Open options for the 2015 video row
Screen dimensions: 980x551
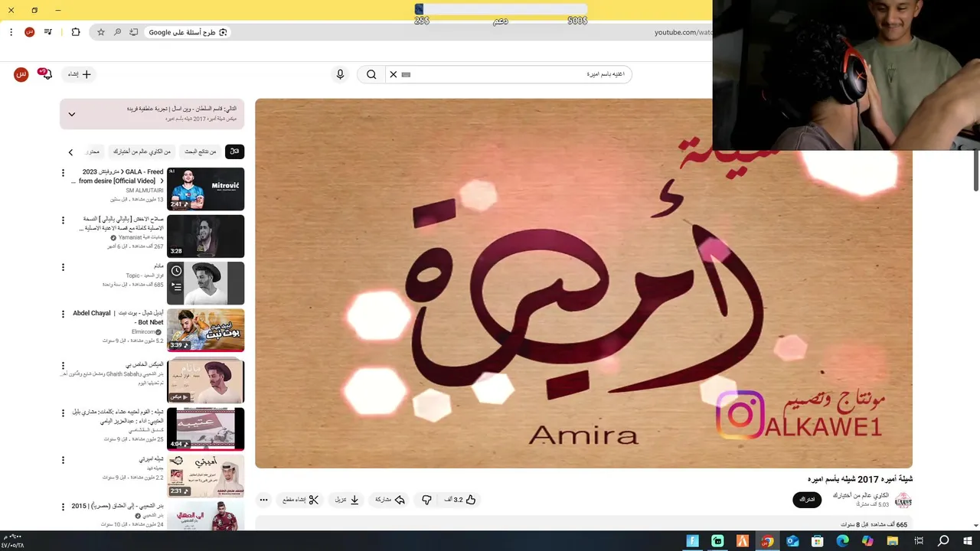(x=63, y=507)
